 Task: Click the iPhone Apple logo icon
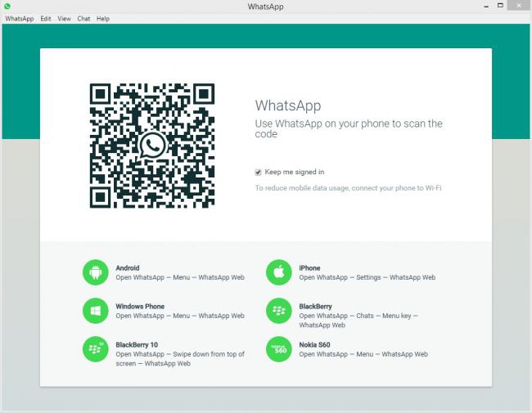tap(279, 272)
